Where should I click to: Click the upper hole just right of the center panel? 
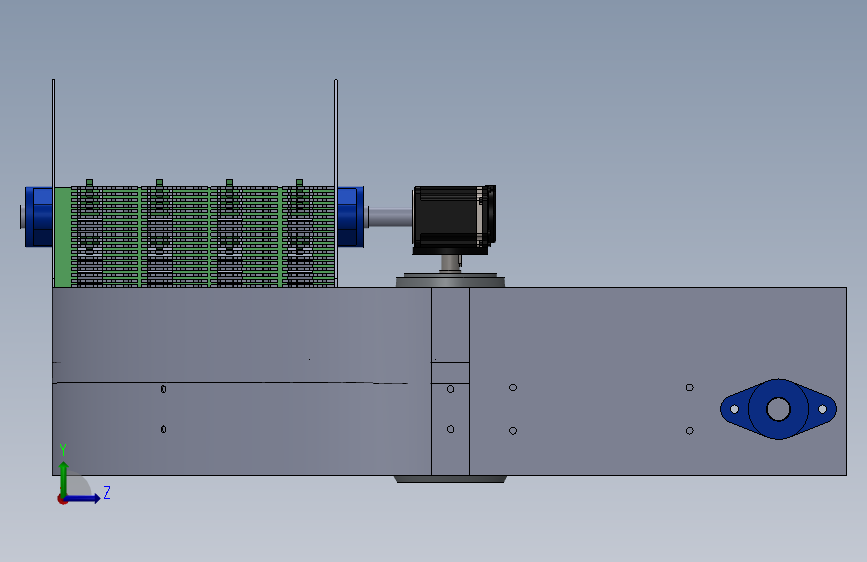tap(513, 388)
